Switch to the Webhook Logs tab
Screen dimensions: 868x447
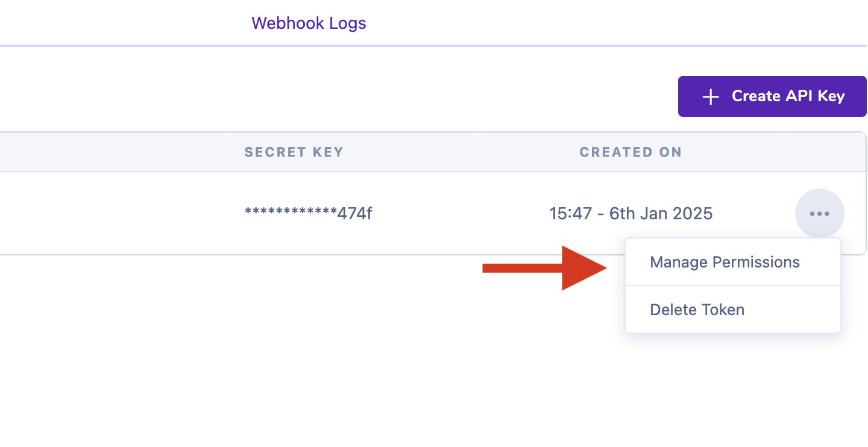point(309,23)
